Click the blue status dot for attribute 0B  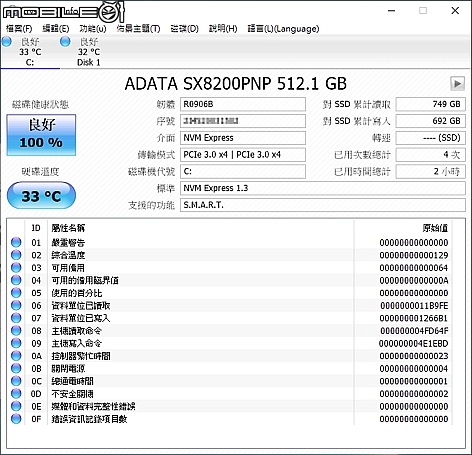tap(16, 368)
